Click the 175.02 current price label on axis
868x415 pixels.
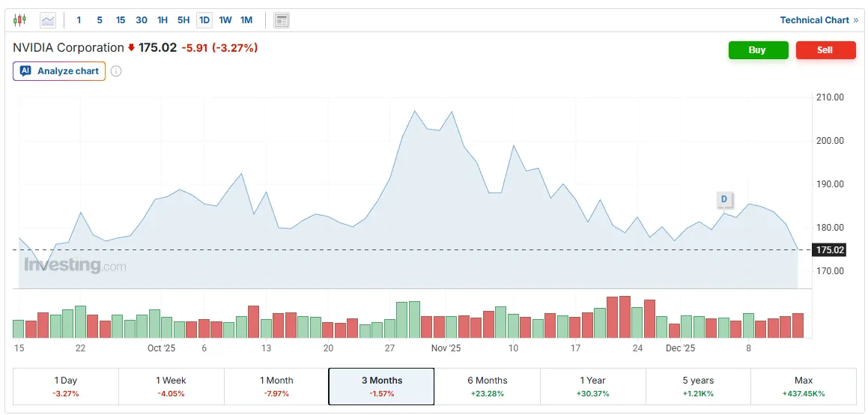(830, 250)
